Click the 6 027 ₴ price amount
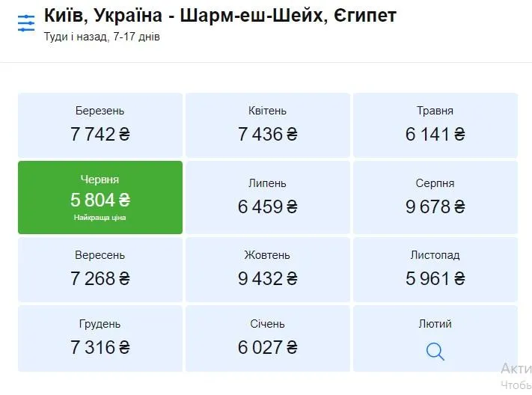This screenshot has height=395, width=532. (x=268, y=348)
